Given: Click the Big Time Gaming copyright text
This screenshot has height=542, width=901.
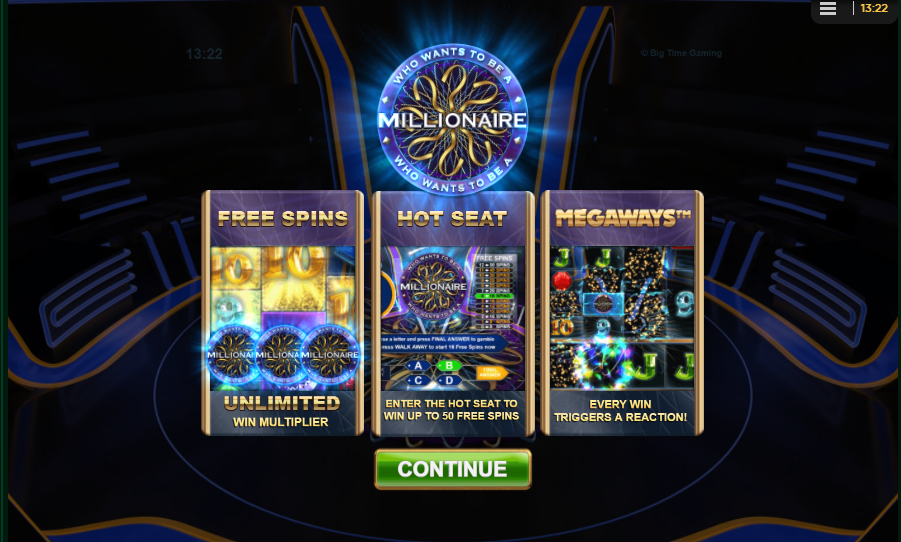Looking at the screenshot, I should point(681,53).
